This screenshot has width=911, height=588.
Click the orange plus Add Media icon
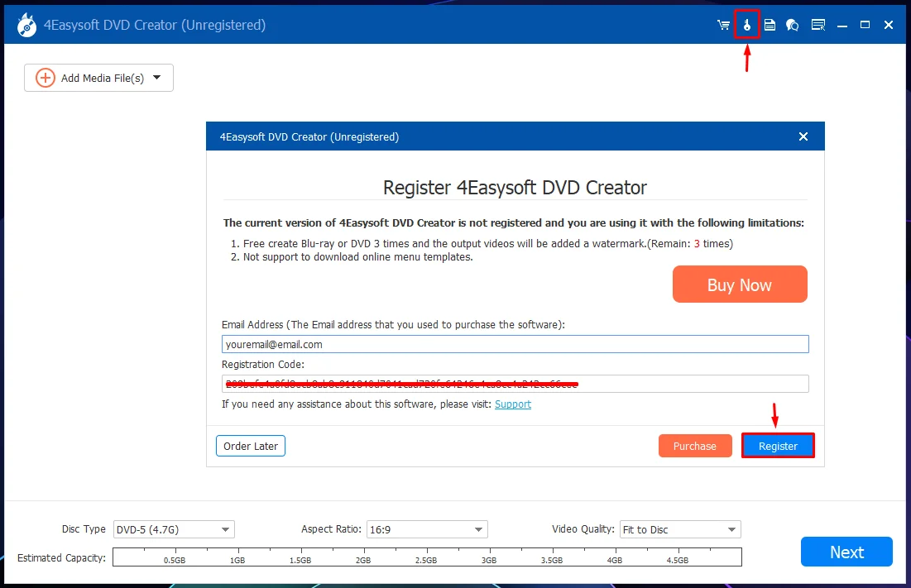click(46, 78)
